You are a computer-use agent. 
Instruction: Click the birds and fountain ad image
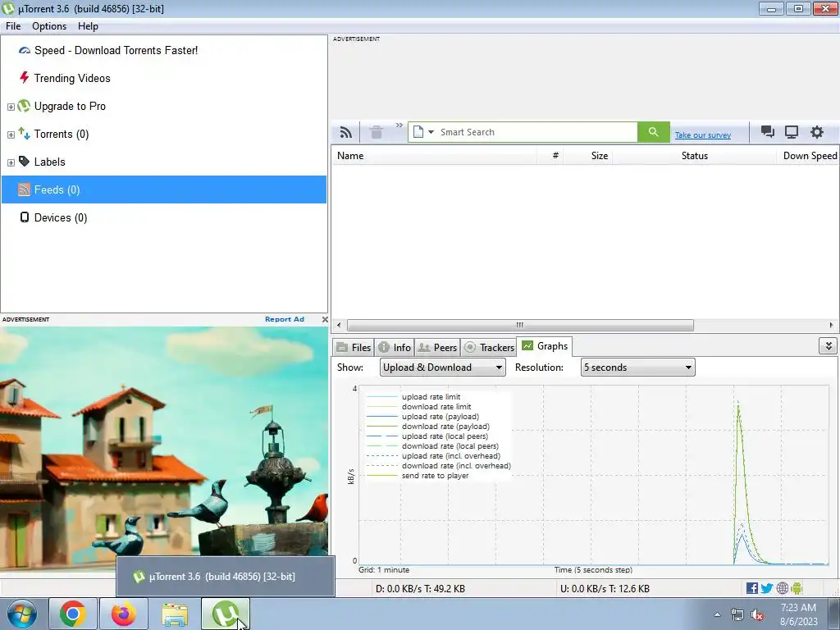pos(164,449)
